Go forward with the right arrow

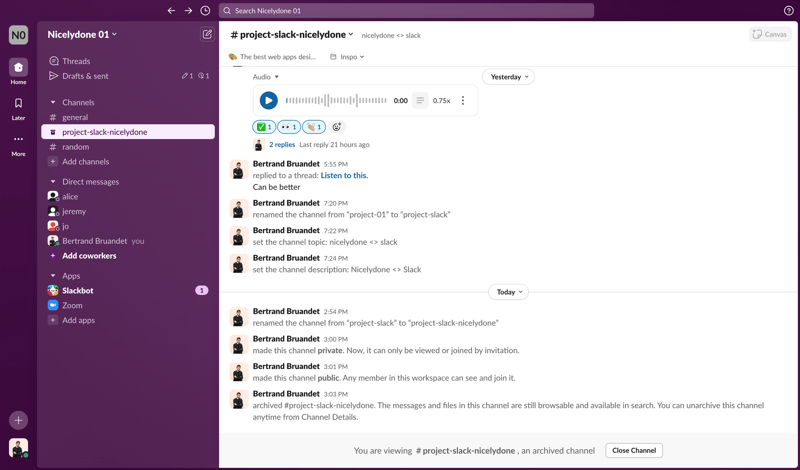(188, 11)
